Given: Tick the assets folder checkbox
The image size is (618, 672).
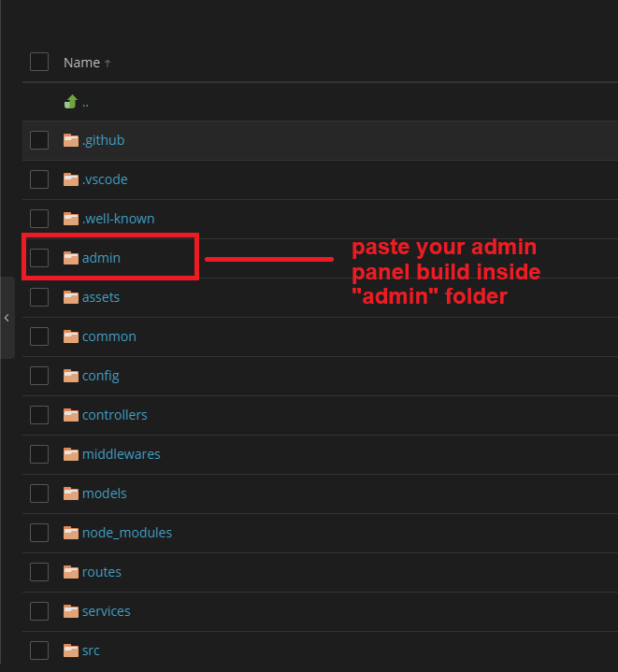Looking at the screenshot, I should [39, 297].
